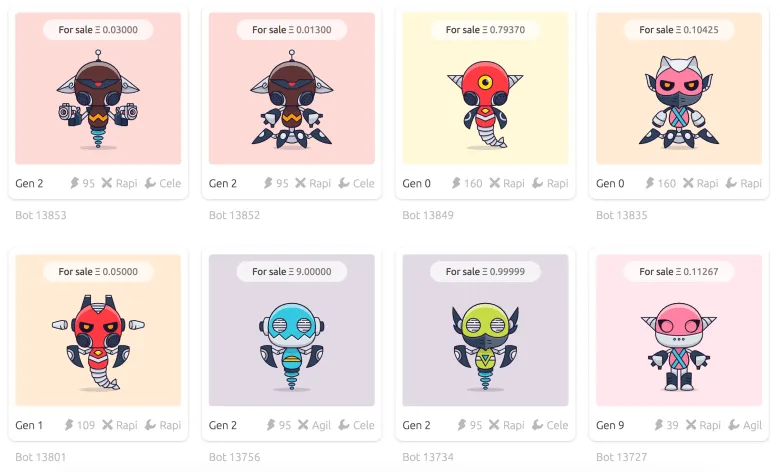780x472 pixels.
Task: Open the Bot 13853 label link
Action: (41, 215)
